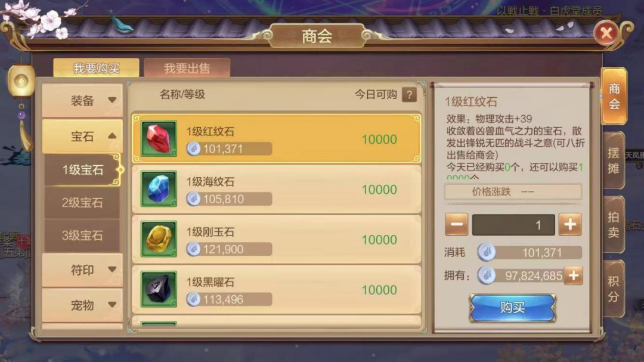This screenshot has width=644, height=362.
Task: Click the blue 购买 button
Action: pos(513,307)
